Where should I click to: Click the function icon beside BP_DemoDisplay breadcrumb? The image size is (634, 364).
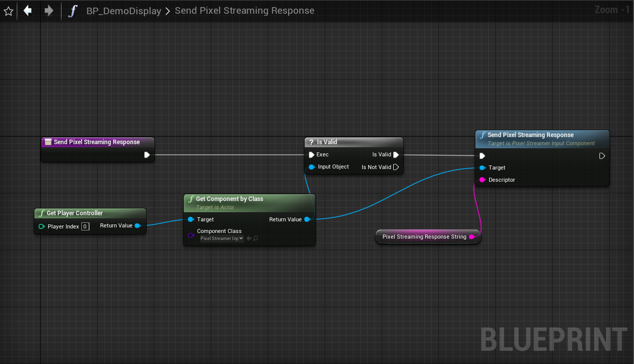pyautogui.click(x=73, y=11)
